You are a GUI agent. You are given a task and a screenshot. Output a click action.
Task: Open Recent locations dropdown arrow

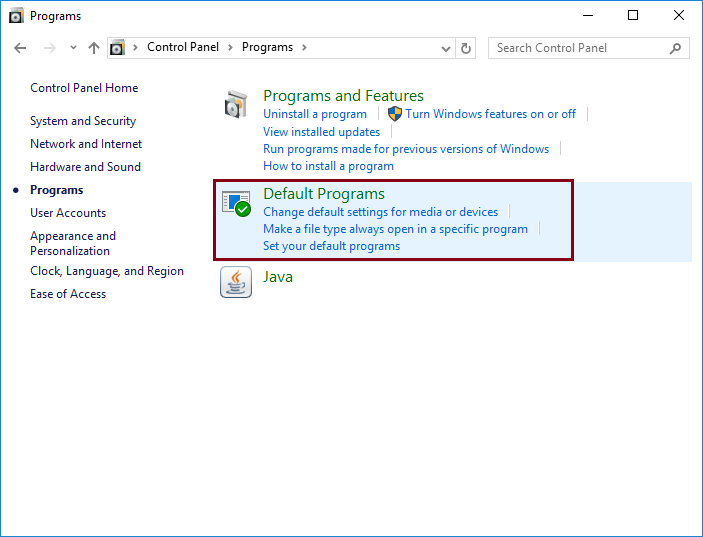pos(73,48)
